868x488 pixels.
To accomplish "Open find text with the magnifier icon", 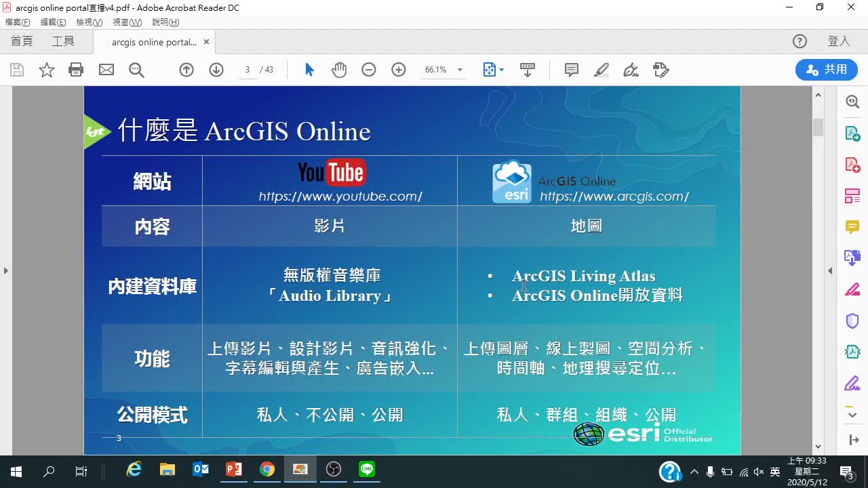I will (136, 70).
